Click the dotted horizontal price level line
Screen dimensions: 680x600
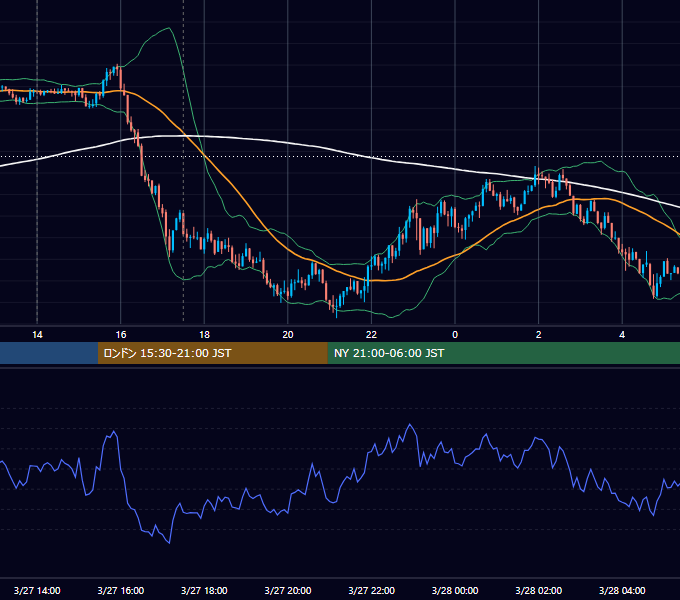[340, 157]
